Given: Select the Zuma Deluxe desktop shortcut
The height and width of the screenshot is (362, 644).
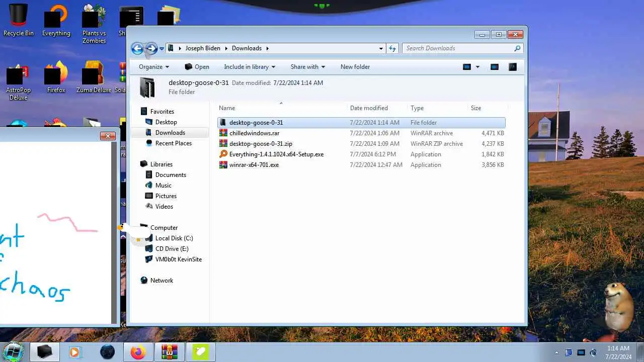Looking at the screenshot, I should (94, 77).
